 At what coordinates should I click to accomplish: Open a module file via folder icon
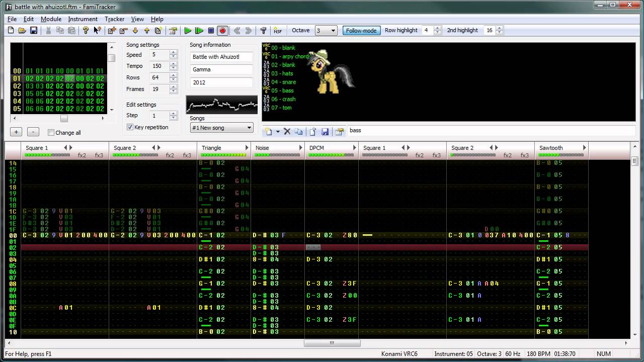[x=22, y=31]
